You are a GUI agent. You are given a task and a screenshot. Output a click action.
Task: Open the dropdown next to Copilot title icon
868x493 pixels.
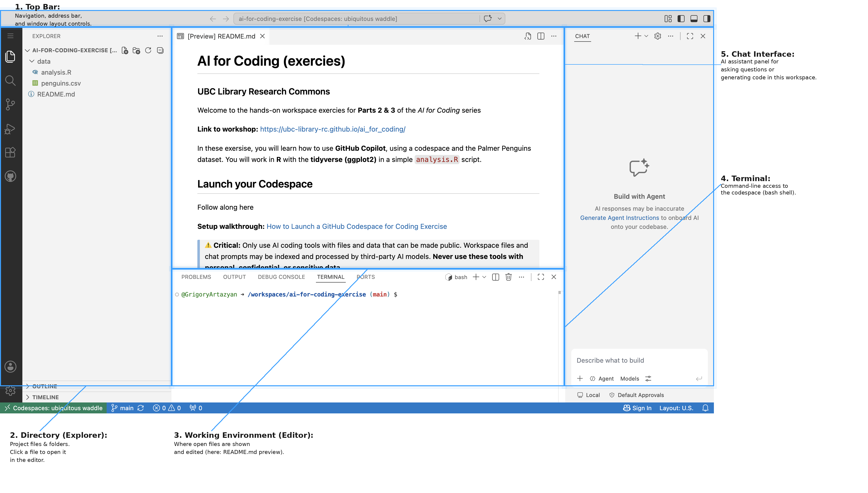499,19
